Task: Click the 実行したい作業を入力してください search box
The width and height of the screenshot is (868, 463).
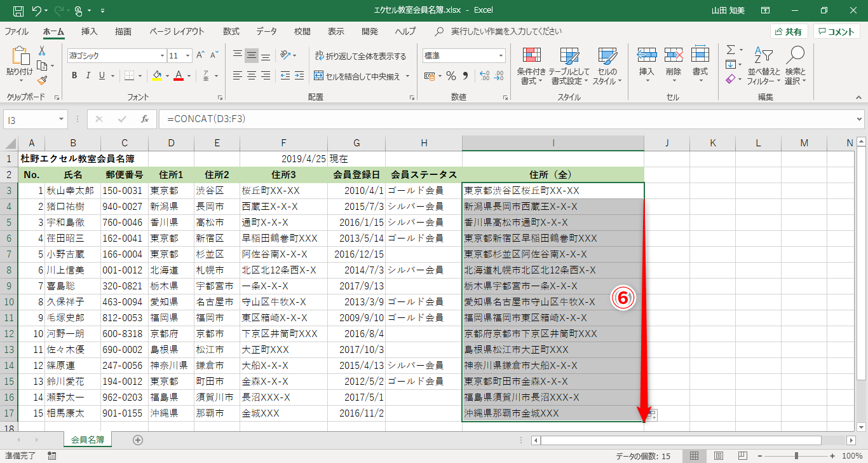Action: [x=506, y=31]
